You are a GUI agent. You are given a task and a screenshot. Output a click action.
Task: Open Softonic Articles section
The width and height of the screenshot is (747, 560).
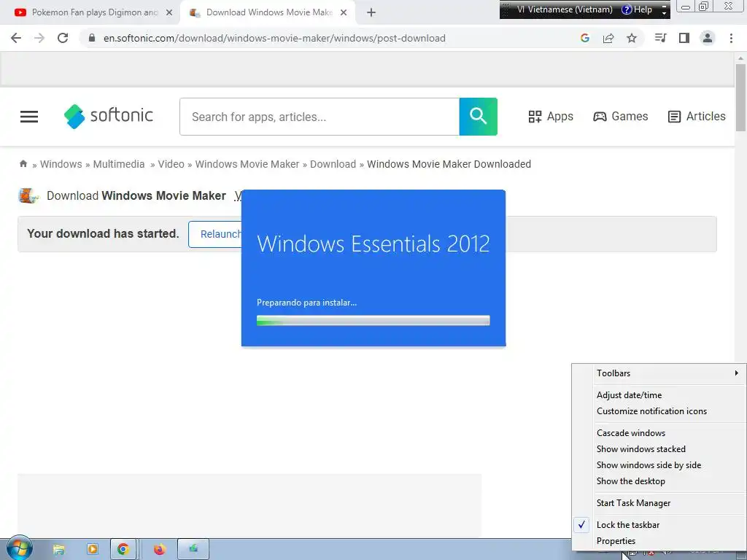pyautogui.click(x=697, y=116)
